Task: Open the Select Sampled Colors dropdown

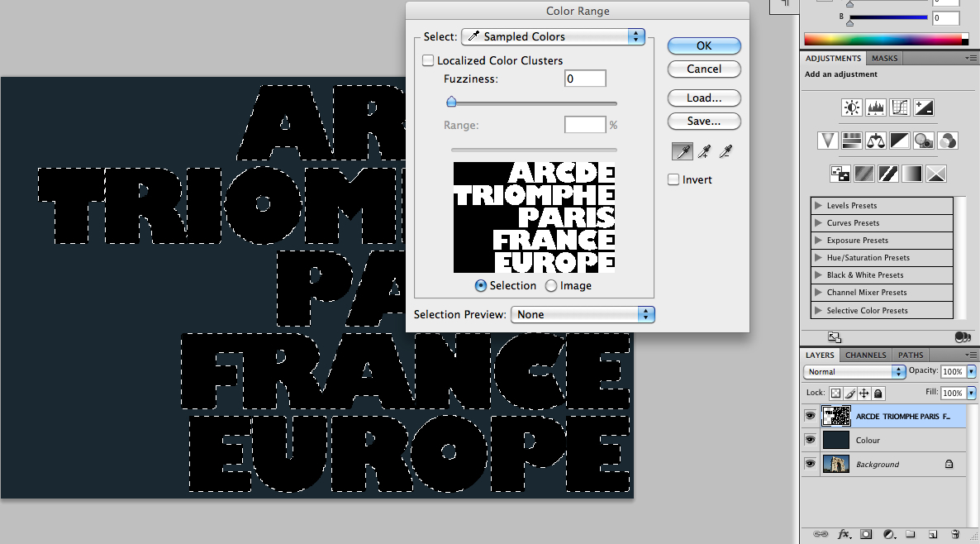Action: 553,37
